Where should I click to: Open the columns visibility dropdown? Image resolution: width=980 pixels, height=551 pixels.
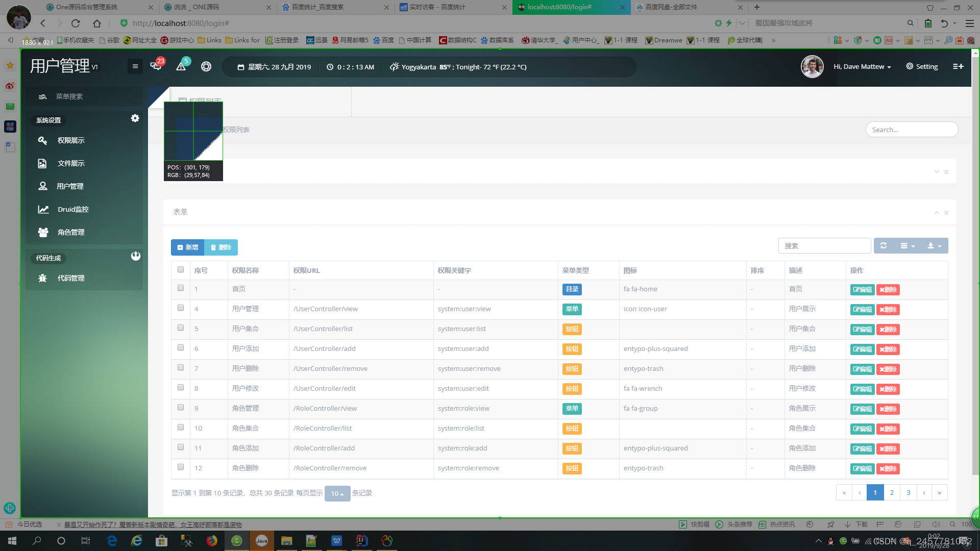(x=908, y=245)
